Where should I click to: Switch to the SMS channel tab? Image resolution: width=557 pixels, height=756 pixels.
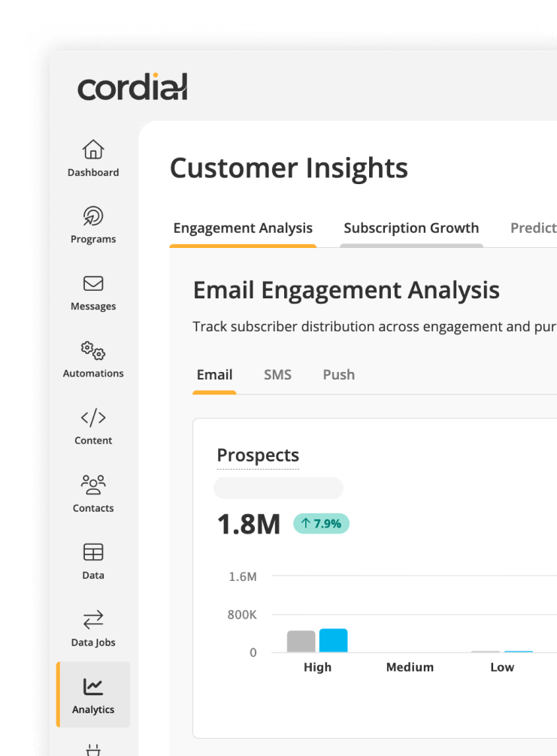(x=277, y=374)
